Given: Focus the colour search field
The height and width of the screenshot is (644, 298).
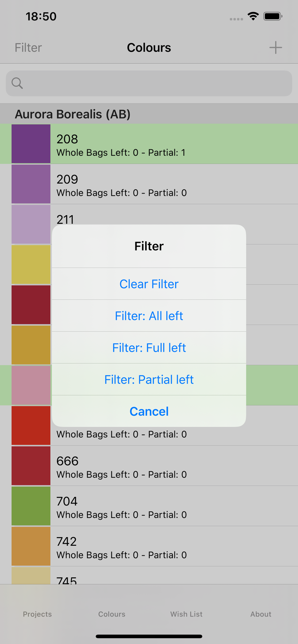Looking at the screenshot, I should 149,83.
